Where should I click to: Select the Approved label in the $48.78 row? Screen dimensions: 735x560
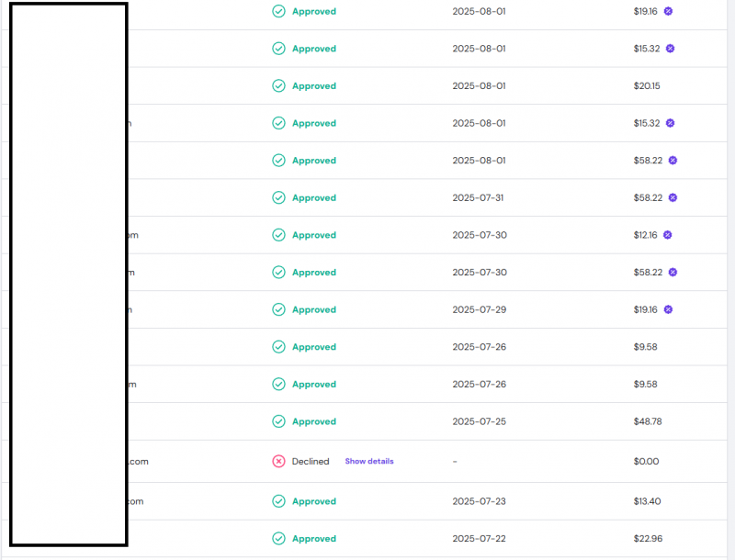click(314, 421)
